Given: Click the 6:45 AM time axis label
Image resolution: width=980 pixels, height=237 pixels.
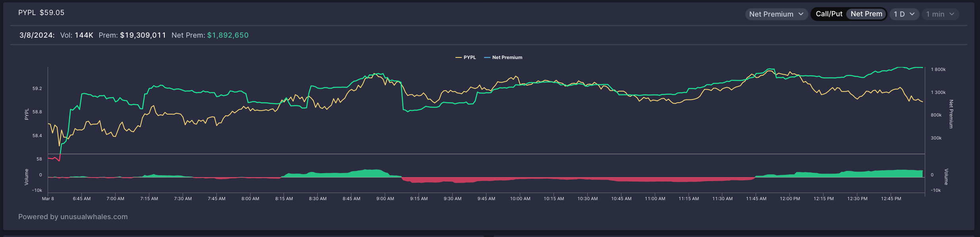Looking at the screenshot, I should (82, 199).
